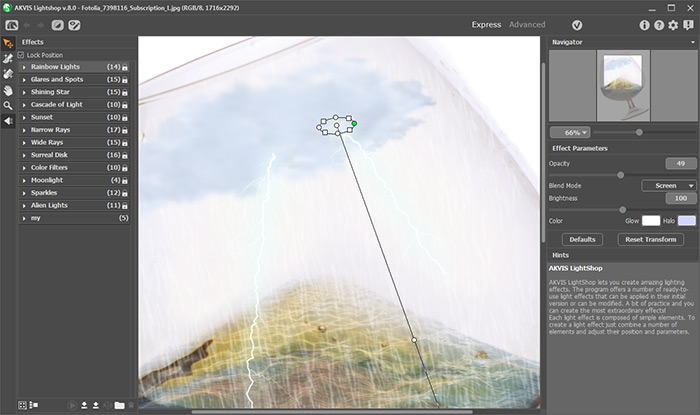The image size is (700, 415).
Task: Select the Wide Rays effect row
Action: (x=74, y=142)
